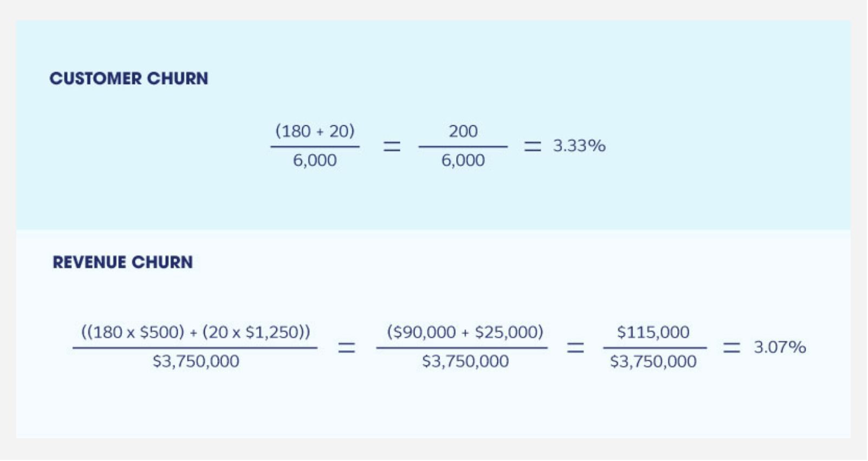Click the 200 numerator
Screen dimensions: 868x461
[463, 131]
